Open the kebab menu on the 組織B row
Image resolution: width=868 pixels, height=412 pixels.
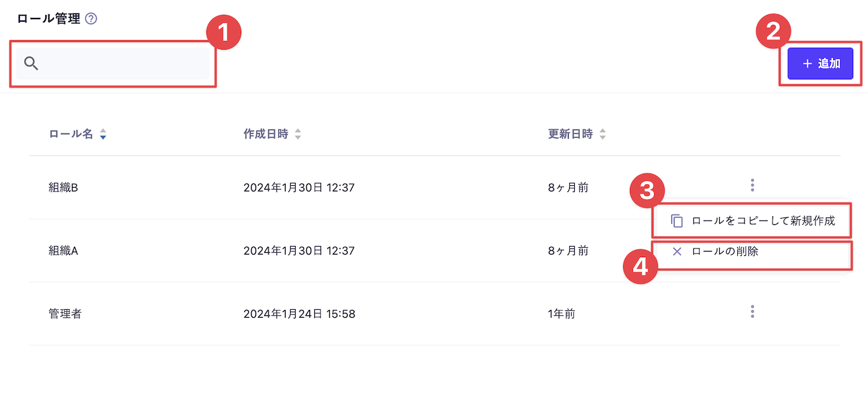[x=752, y=184]
